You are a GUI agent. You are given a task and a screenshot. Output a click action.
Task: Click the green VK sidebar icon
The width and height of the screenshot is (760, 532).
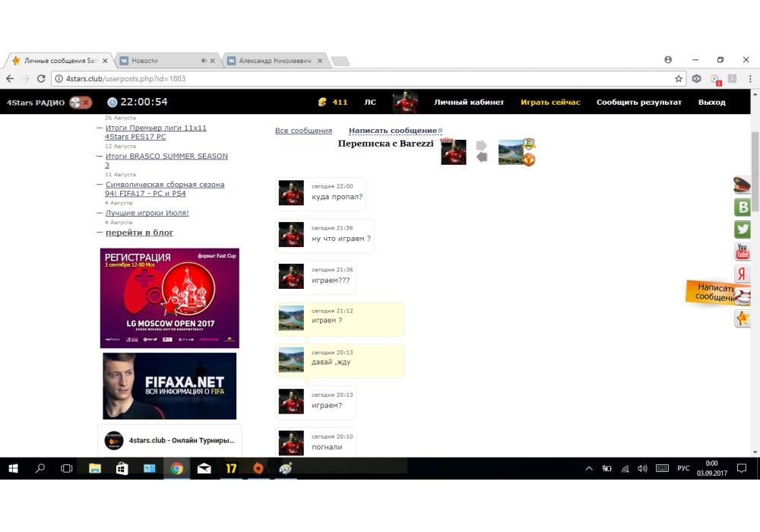pos(743,207)
